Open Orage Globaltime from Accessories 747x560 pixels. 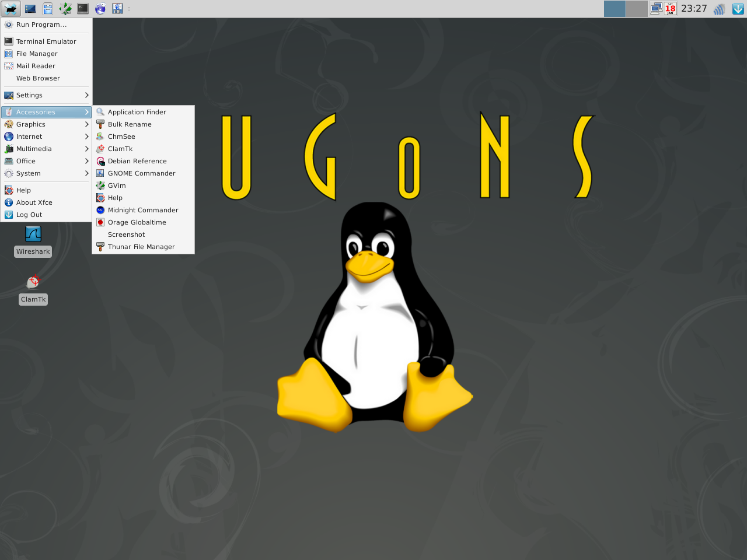(x=143, y=222)
